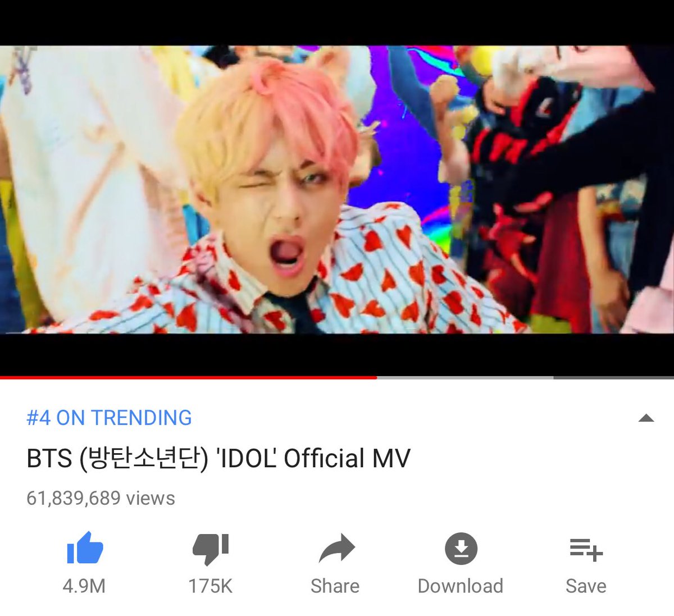Image resolution: width=674 pixels, height=616 pixels.
Task: Tap the circular Download arrow icon
Action: point(461,548)
